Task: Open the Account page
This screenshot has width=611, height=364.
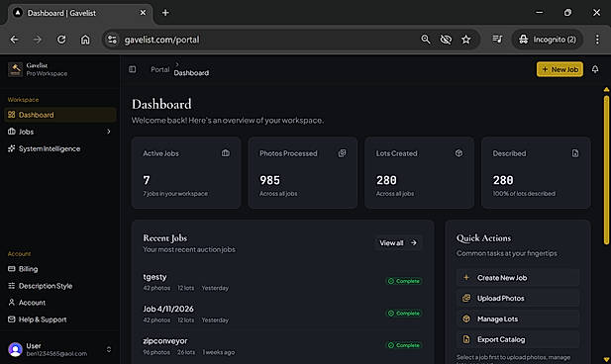Action: pyautogui.click(x=60, y=303)
